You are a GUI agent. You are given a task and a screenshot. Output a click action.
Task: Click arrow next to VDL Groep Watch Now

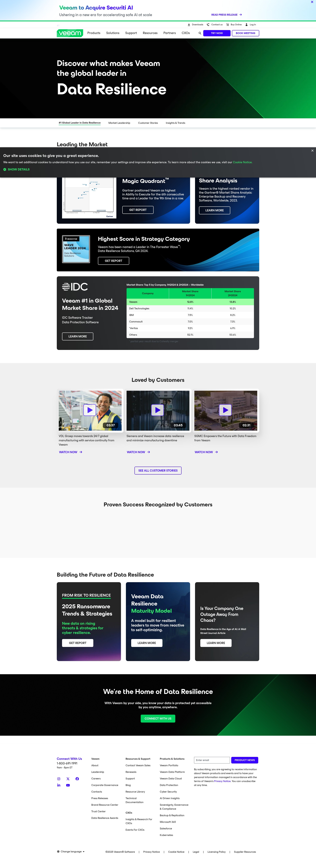pyautogui.click(x=81, y=452)
